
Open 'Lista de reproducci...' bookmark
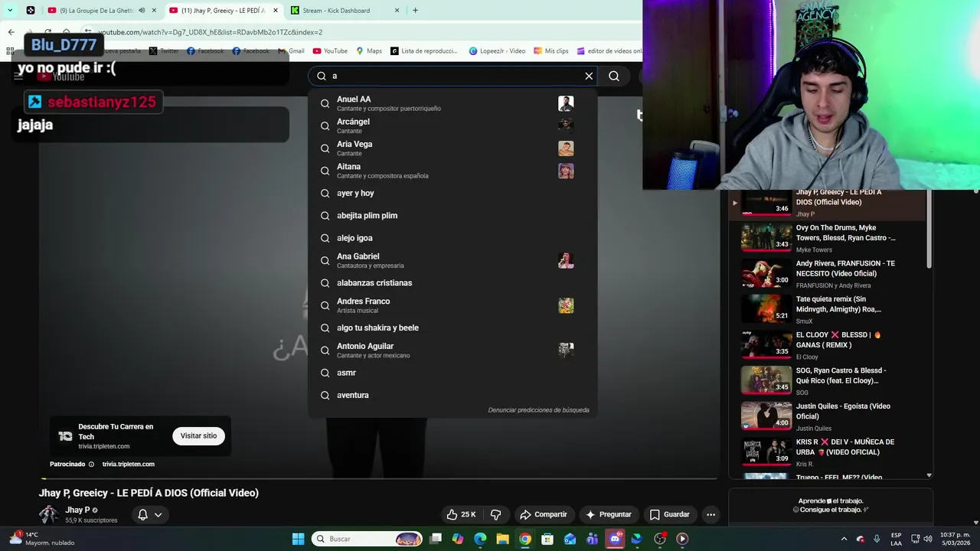tap(423, 51)
